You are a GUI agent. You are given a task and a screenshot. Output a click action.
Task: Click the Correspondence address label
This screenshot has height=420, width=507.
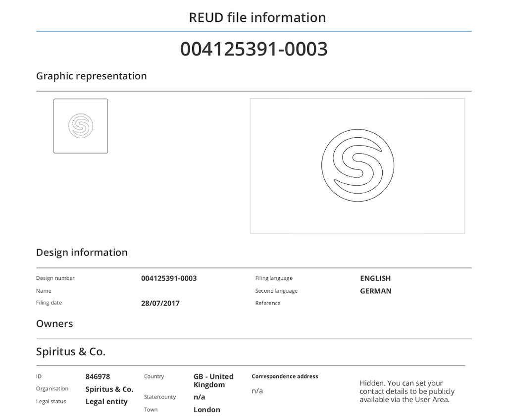coord(285,376)
